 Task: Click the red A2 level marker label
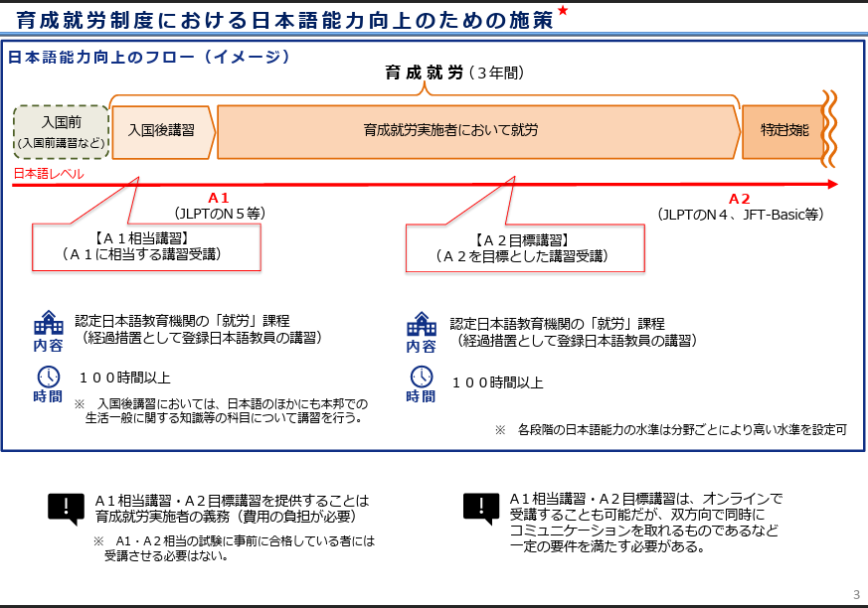(x=739, y=198)
